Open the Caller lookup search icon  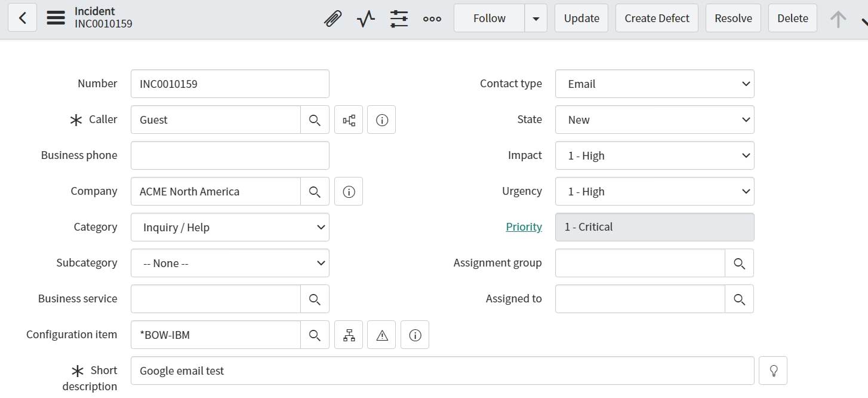[315, 120]
